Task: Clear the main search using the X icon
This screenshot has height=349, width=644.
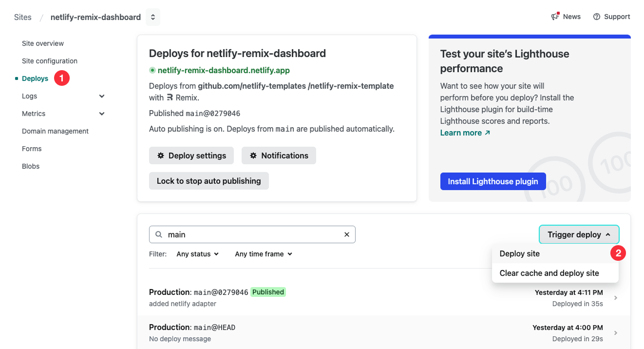Action: pos(346,234)
